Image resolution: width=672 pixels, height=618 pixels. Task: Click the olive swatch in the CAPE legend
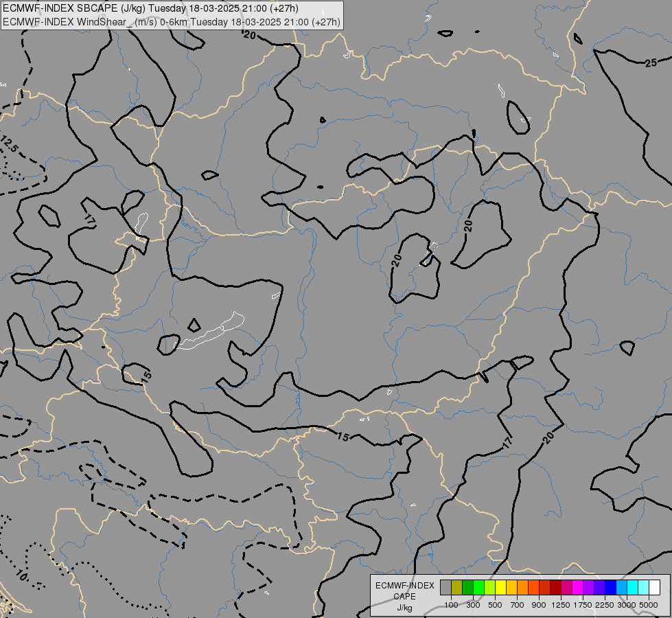pos(457,587)
